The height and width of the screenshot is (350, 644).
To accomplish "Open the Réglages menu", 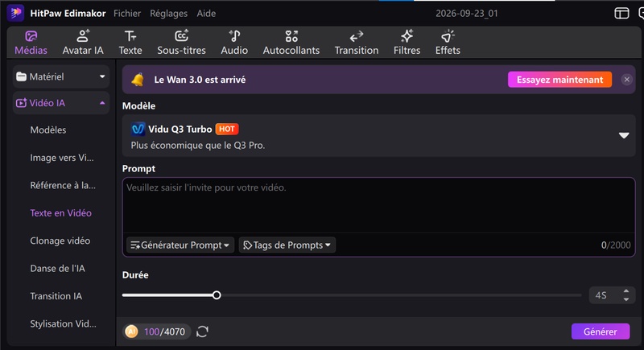I will coord(168,14).
